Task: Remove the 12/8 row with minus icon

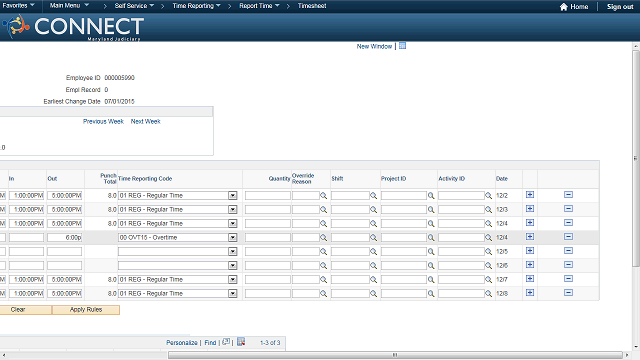Action: [568, 293]
